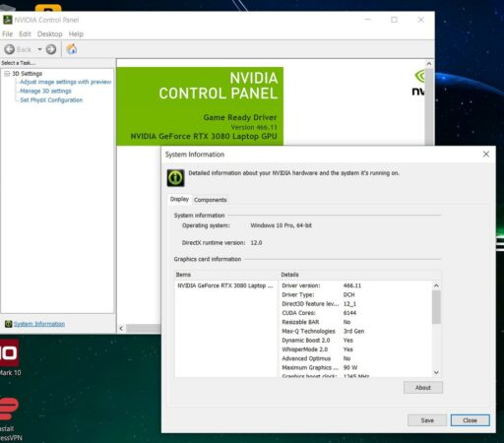Viewport: 504px width, 443px height.
Task: Click the details list scrollbar thumb
Action: tap(436, 307)
